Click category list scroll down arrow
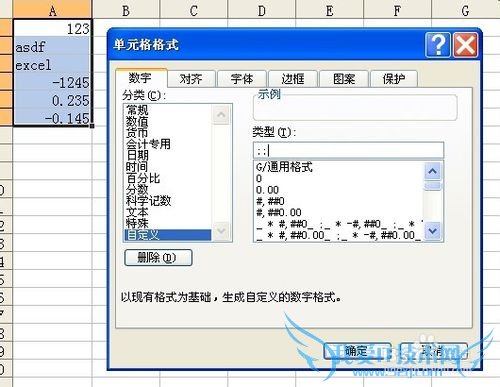This screenshot has width=500, height=387. point(221,231)
